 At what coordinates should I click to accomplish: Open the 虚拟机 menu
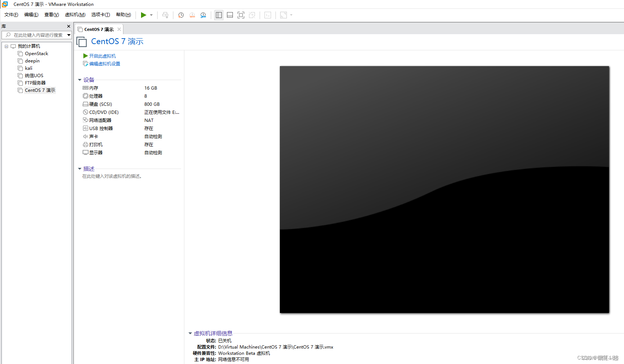click(75, 15)
